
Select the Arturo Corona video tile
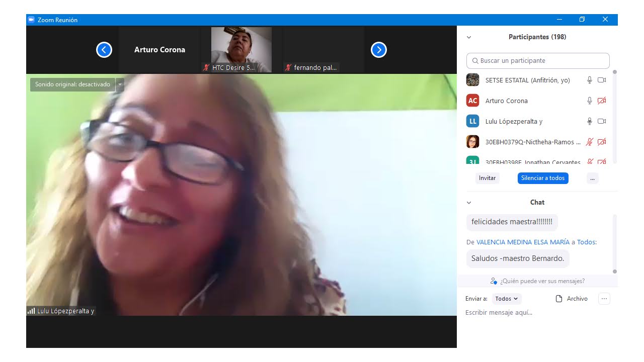tap(159, 50)
